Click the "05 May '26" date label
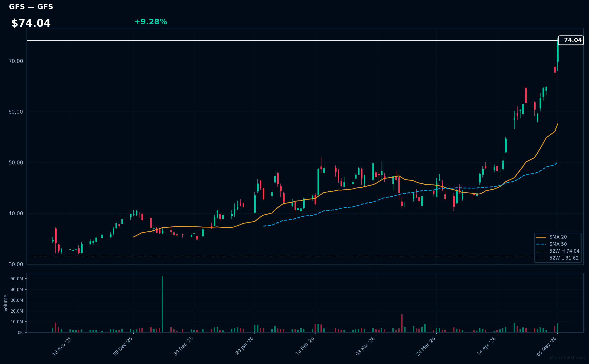Viewport: 589px width, 364px height. [x=547, y=346]
